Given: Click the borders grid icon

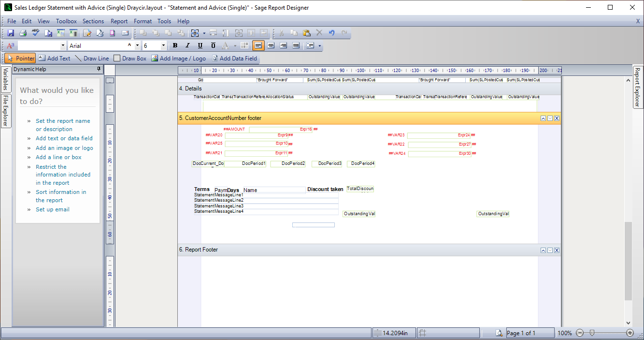Looking at the screenshot, I should (x=244, y=45).
